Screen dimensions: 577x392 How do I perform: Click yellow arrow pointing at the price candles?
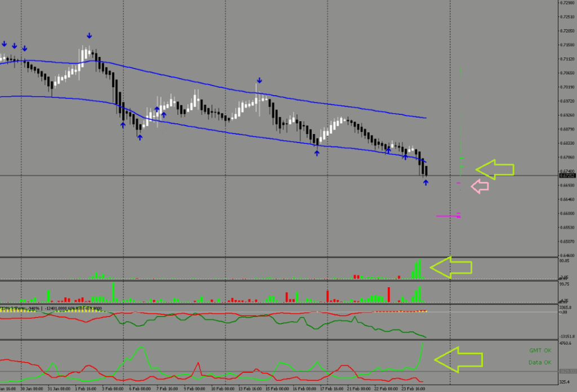pos(495,169)
